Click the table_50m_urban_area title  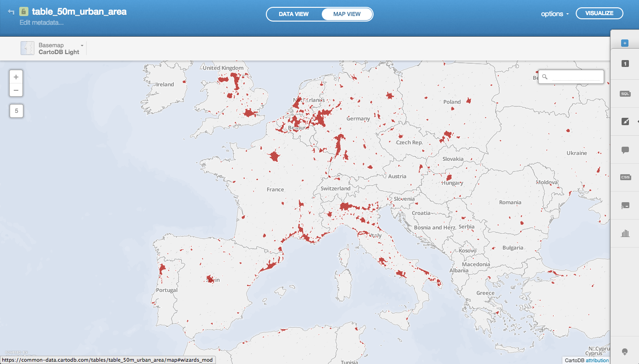click(x=79, y=11)
